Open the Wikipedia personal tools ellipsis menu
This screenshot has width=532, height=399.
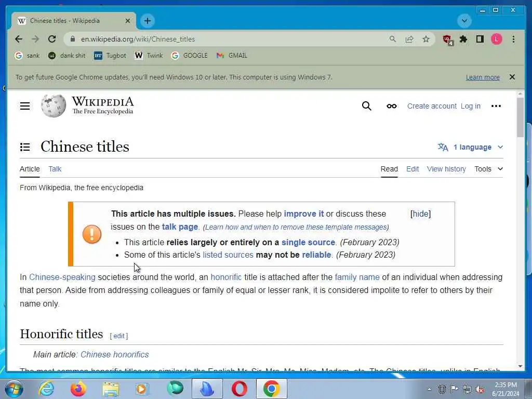click(x=496, y=106)
